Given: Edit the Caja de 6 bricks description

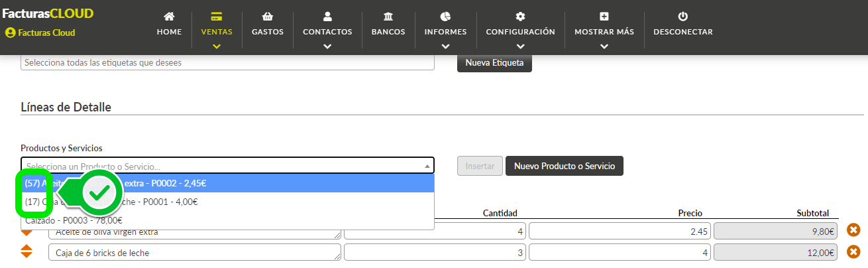Looking at the screenshot, I should coord(195,253).
